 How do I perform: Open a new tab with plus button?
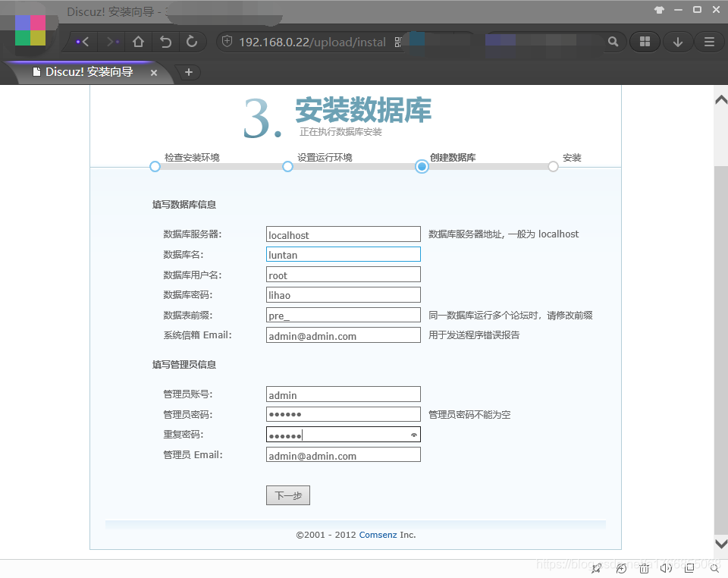click(x=189, y=72)
